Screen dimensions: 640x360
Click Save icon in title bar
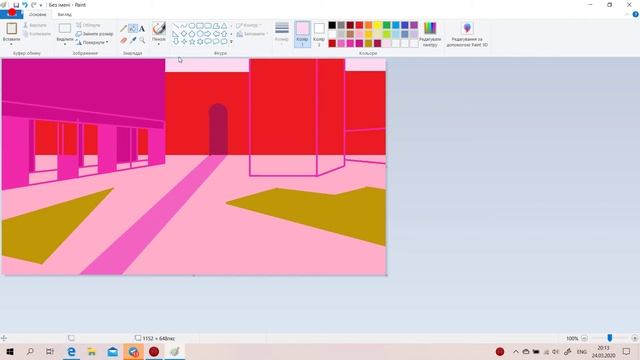16,5
